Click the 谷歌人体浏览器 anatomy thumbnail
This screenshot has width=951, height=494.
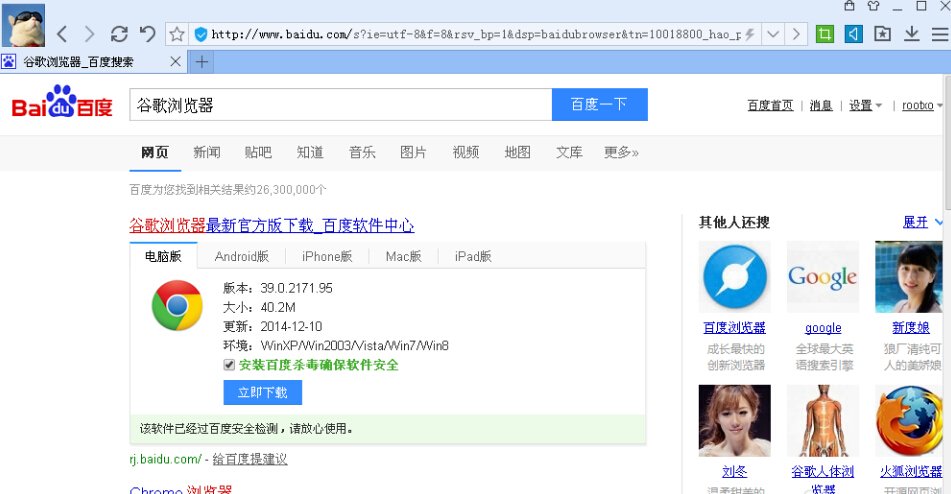coord(823,421)
